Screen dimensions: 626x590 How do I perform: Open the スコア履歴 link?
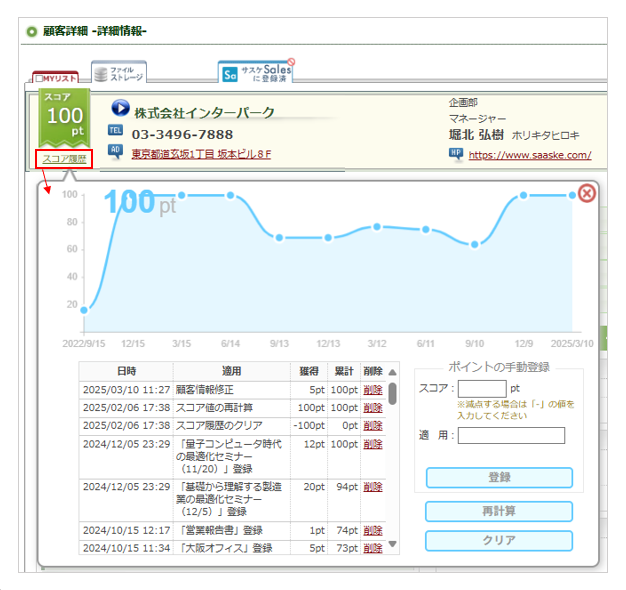[64, 158]
